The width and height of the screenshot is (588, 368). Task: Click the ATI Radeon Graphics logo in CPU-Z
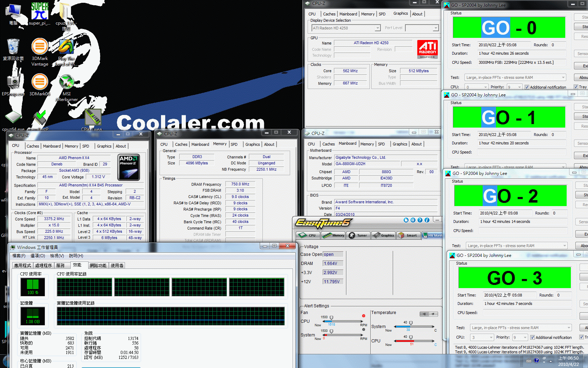point(427,49)
